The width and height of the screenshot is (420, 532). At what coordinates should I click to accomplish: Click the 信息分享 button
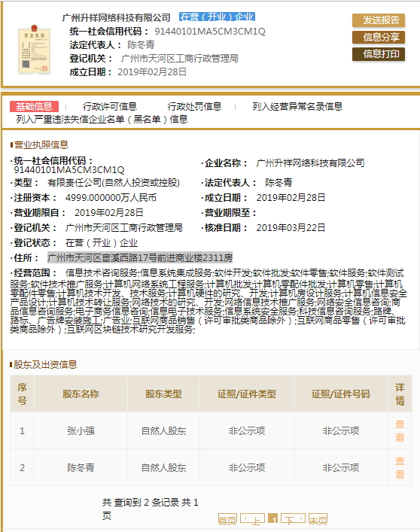379,38
